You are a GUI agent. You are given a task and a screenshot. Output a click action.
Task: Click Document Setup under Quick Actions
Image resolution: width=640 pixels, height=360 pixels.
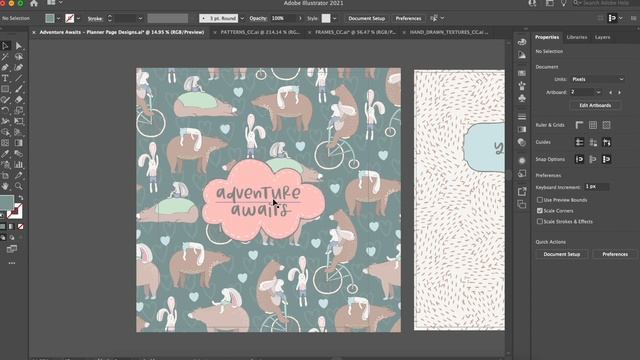point(562,254)
